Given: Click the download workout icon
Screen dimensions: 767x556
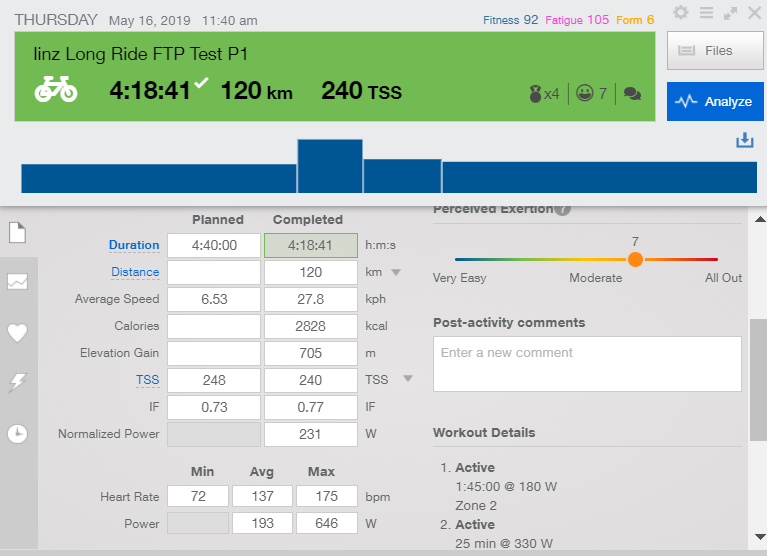Looking at the screenshot, I should (x=744, y=140).
